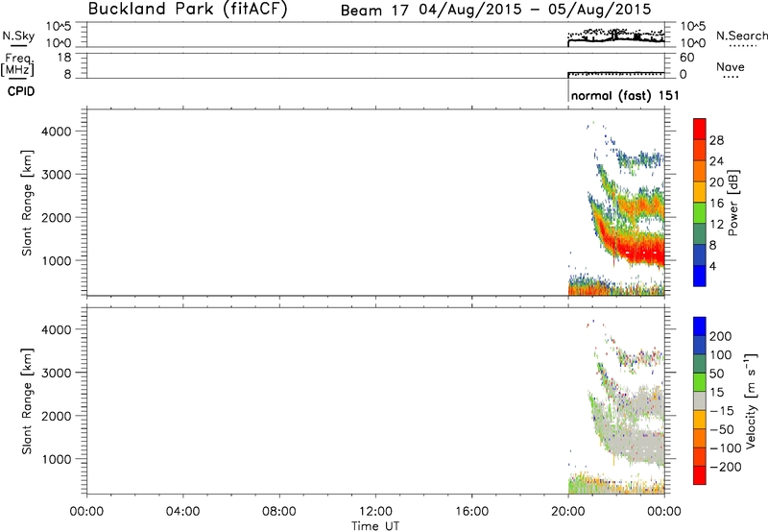Click the 'Slant Range [km]' label of velocity panel
The width and height of the screenshot is (768, 532).
(27, 400)
